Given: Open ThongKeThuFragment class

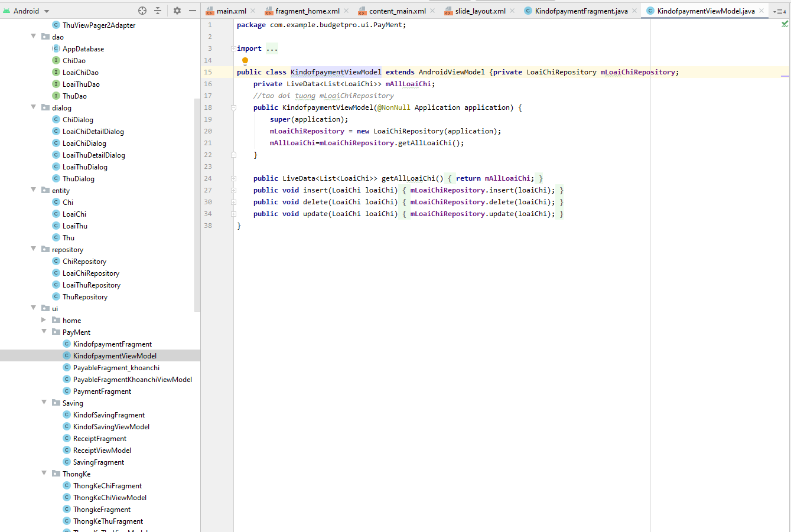Looking at the screenshot, I should pyautogui.click(x=108, y=521).
